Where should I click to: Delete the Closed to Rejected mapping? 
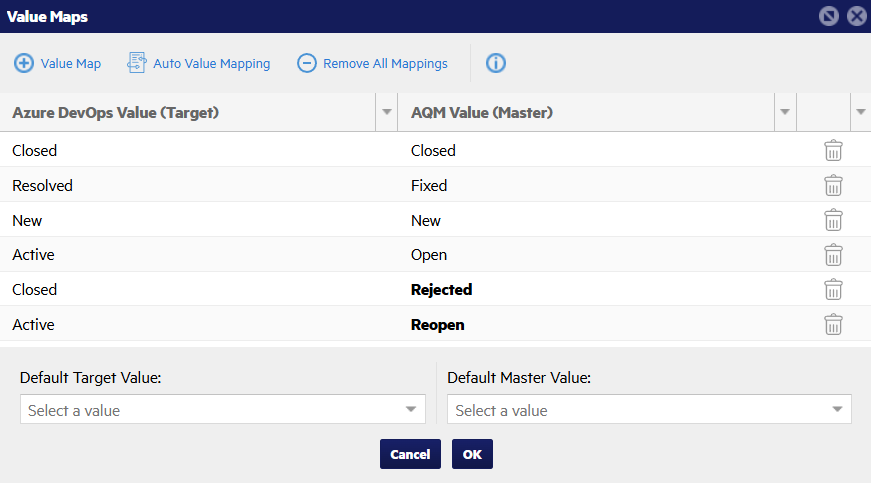tap(833, 290)
